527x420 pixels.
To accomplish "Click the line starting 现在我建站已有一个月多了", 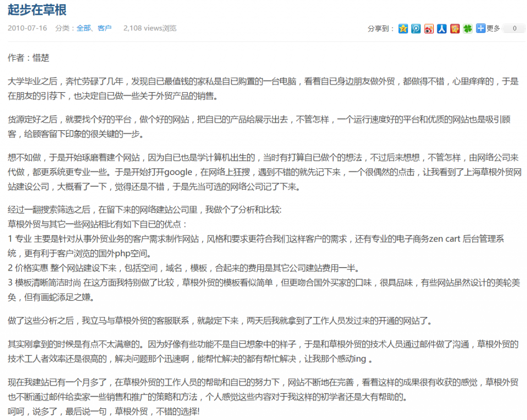I will pyautogui.click(x=263, y=382).
